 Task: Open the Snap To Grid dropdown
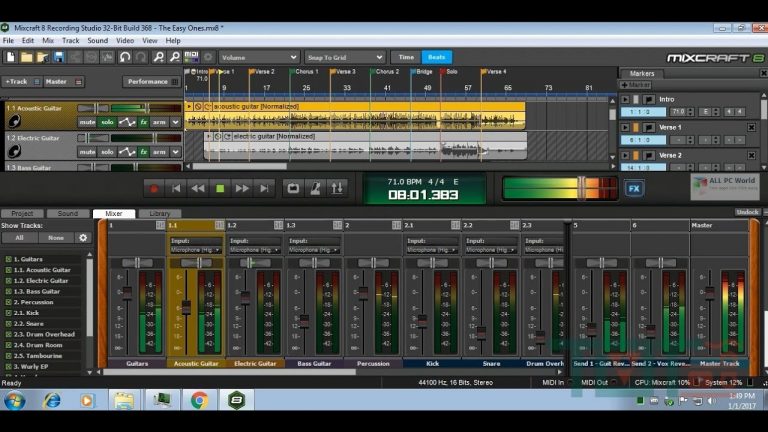344,57
